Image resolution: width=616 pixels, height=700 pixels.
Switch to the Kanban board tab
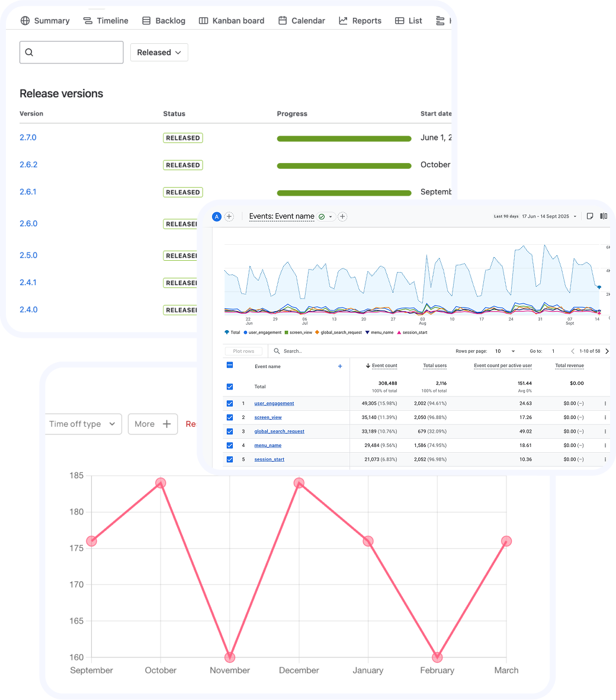pyautogui.click(x=231, y=21)
